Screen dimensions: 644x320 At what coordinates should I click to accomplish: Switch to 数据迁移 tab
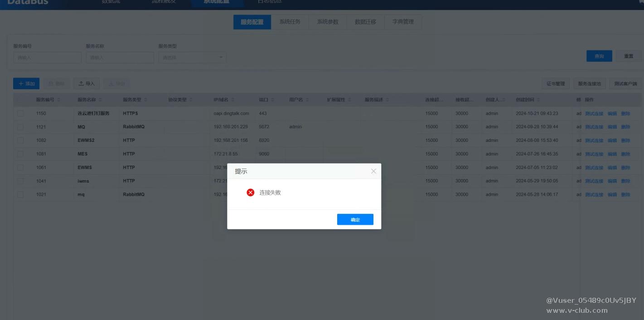click(366, 22)
